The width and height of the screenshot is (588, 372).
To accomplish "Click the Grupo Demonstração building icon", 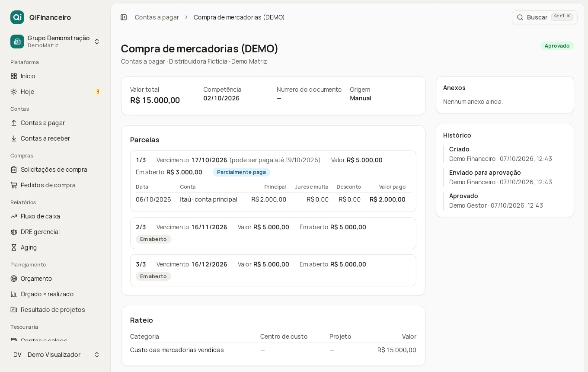I will 17,42.
